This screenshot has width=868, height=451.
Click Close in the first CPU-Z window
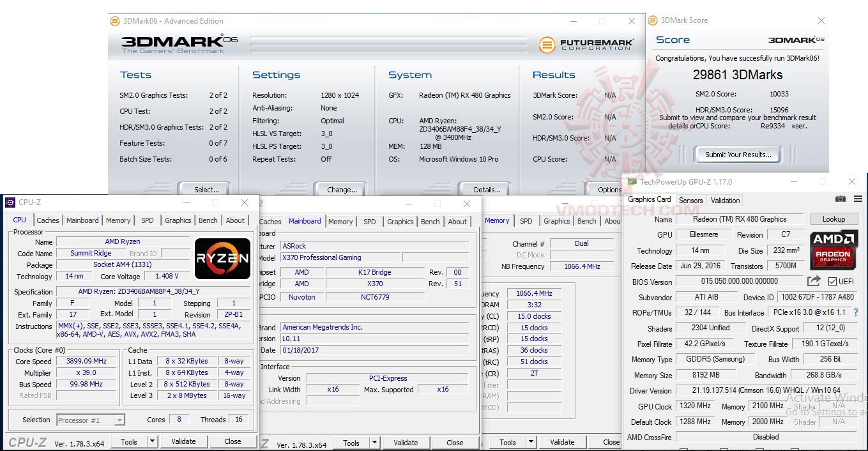pyautogui.click(x=232, y=441)
